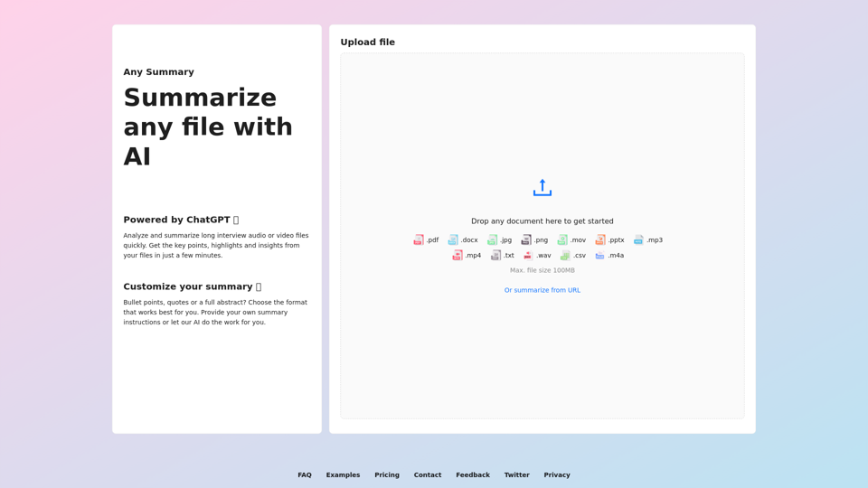Visit the Twitter footer link
This screenshot has width=868, height=488.
click(516, 474)
